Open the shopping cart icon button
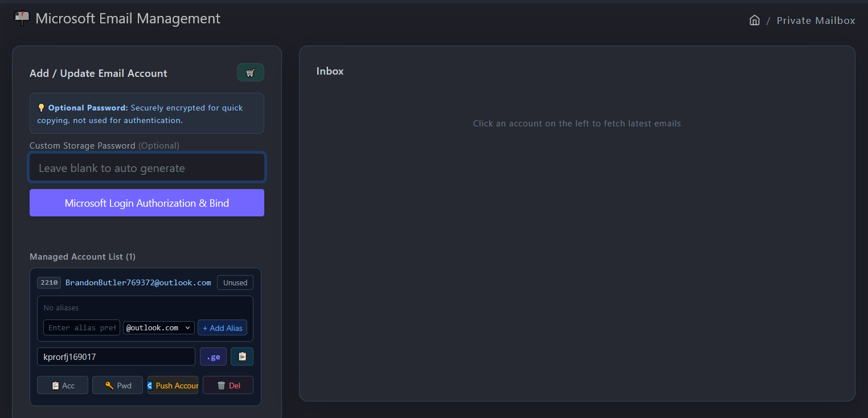868x418 pixels. [x=251, y=72]
